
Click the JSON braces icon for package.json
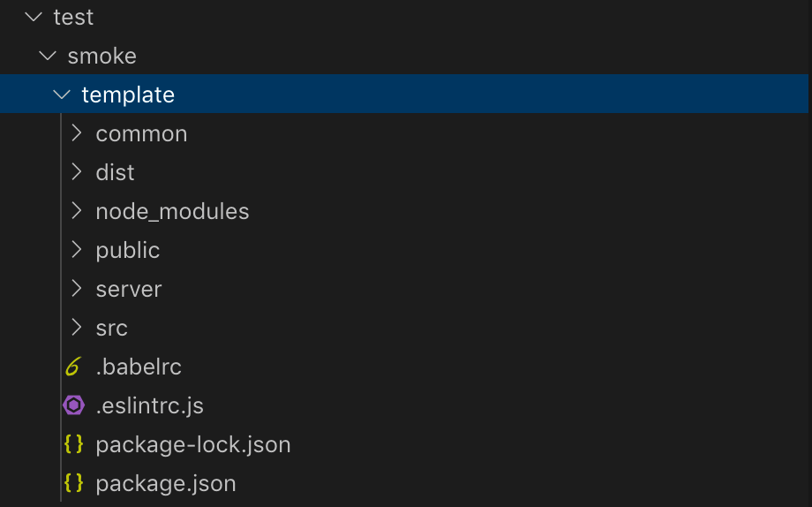point(73,483)
